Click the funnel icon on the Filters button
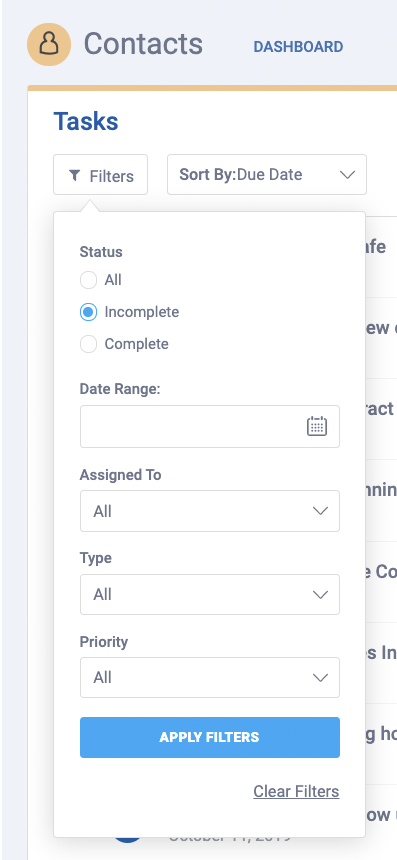Viewport: 397px width, 860px height. click(75, 175)
